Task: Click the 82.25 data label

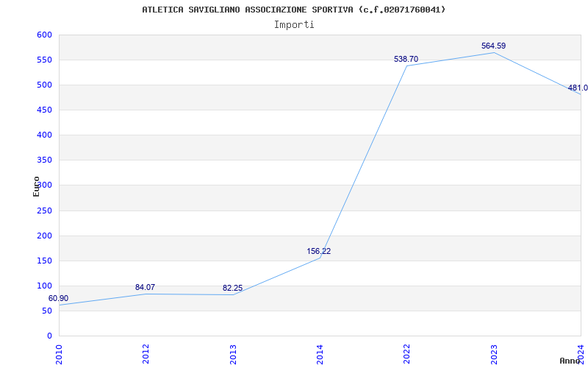Action: click(x=232, y=288)
